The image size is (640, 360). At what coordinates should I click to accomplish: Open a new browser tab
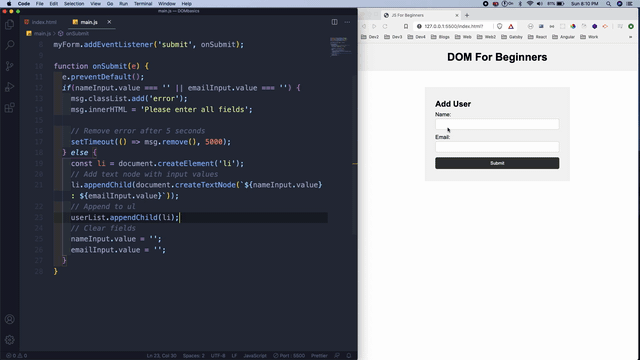tap(467, 15)
